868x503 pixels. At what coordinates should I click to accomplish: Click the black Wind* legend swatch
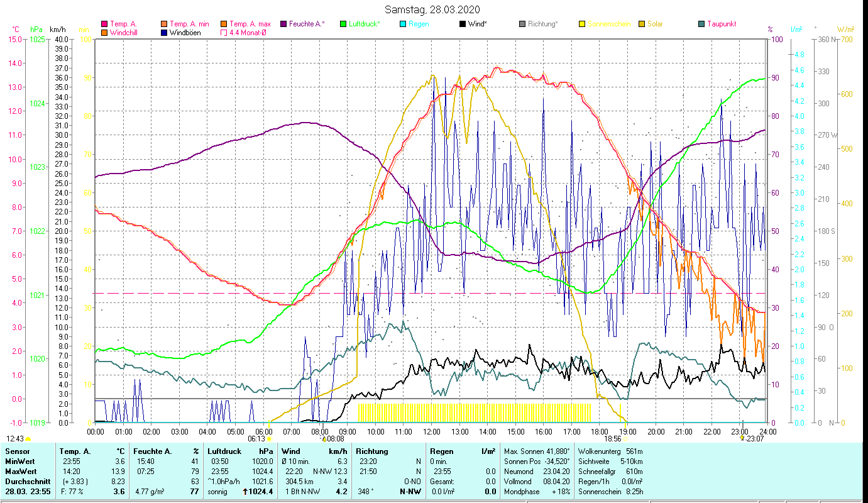[x=463, y=25]
